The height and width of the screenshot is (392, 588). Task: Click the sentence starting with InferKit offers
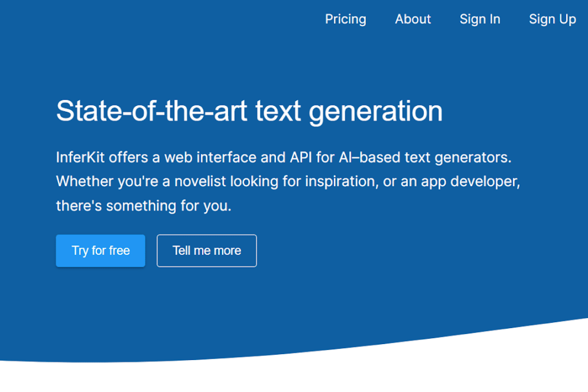[283, 157]
